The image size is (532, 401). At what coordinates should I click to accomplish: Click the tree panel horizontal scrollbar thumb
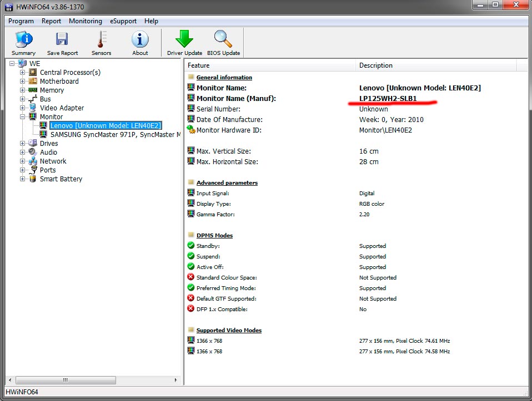[x=66, y=380]
